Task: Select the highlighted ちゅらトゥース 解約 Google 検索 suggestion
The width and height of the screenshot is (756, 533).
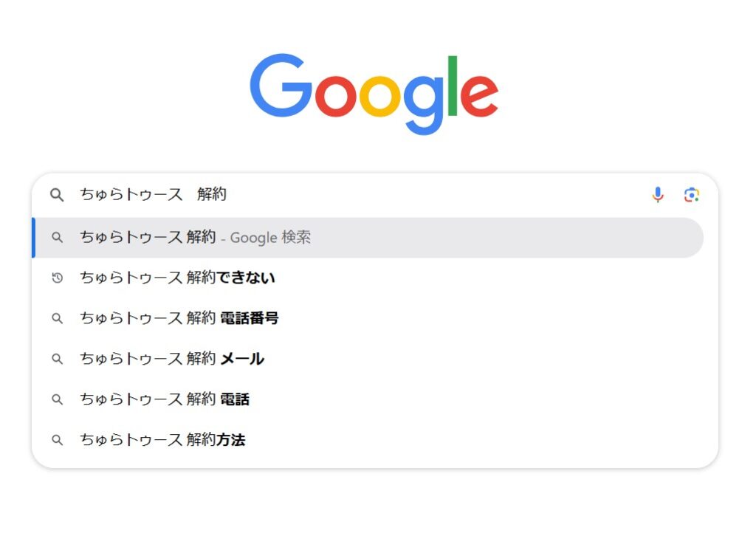Action: (x=368, y=238)
